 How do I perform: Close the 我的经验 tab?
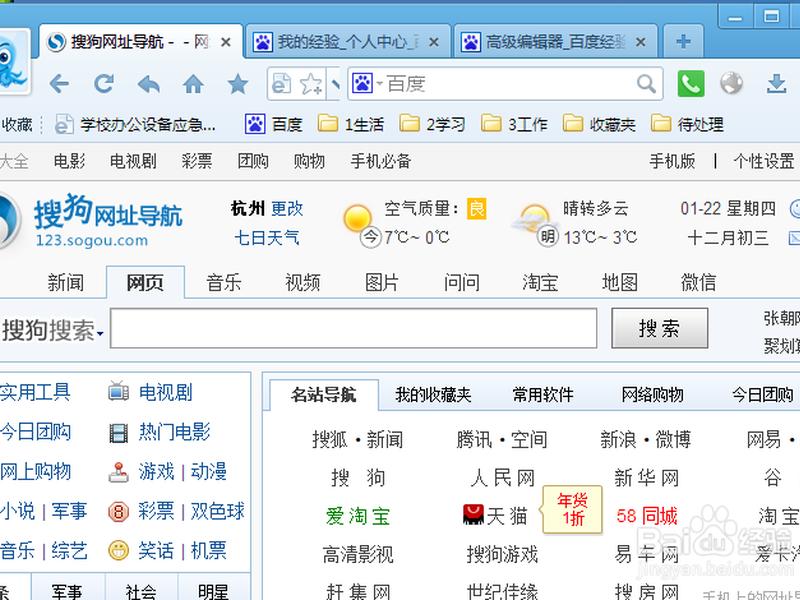coord(434,42)
